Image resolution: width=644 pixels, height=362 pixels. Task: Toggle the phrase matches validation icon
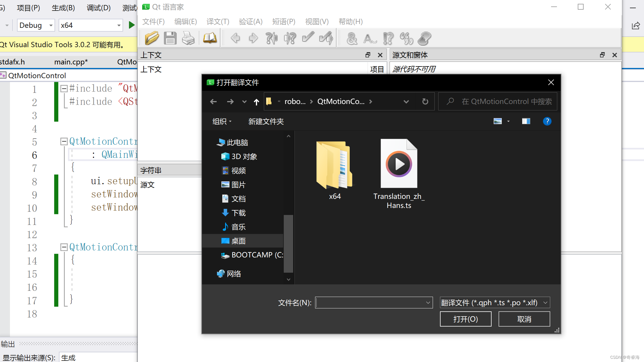point(388,38)
